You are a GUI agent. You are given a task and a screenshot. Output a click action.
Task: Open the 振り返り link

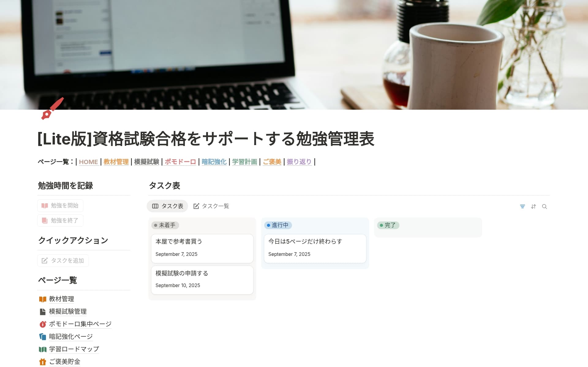point(299,162)
